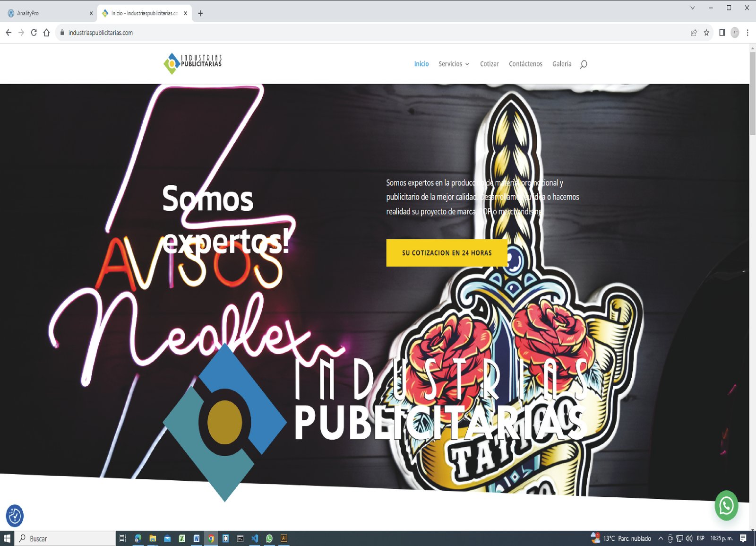Click the SU COTIZACION EN 24 HORAS button

tap(447, 253)
